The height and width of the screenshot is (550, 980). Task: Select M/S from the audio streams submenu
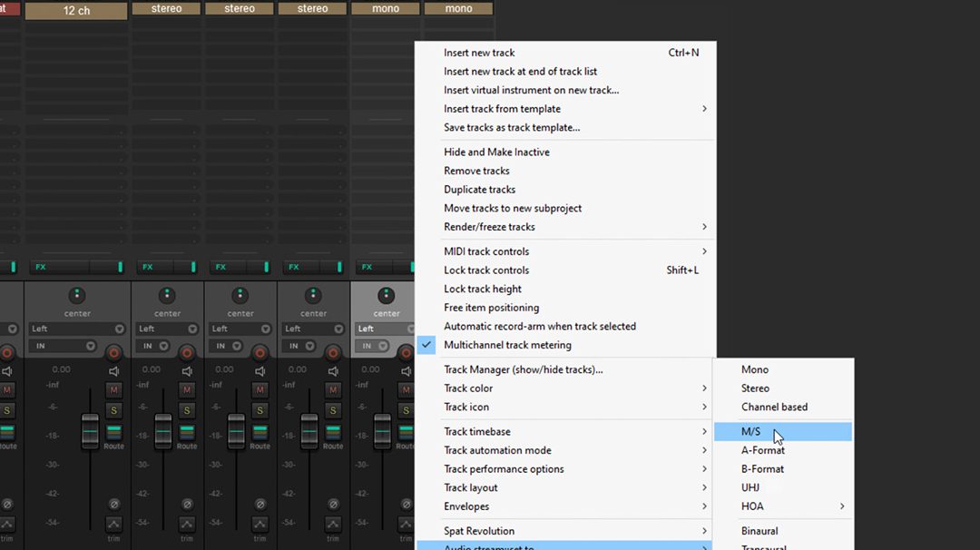753,431
